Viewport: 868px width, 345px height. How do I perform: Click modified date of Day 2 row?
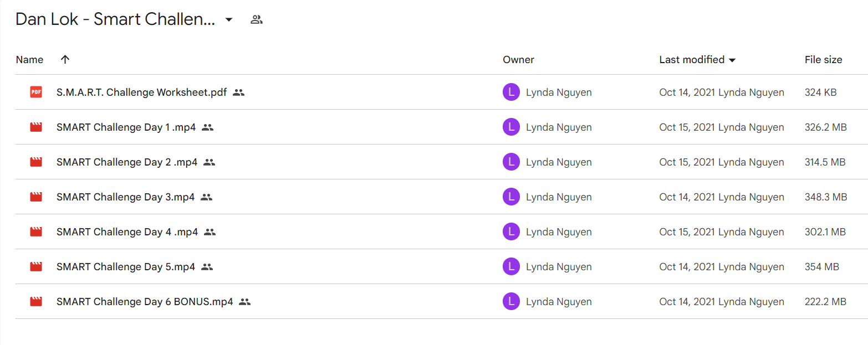(x=722, y=162)
